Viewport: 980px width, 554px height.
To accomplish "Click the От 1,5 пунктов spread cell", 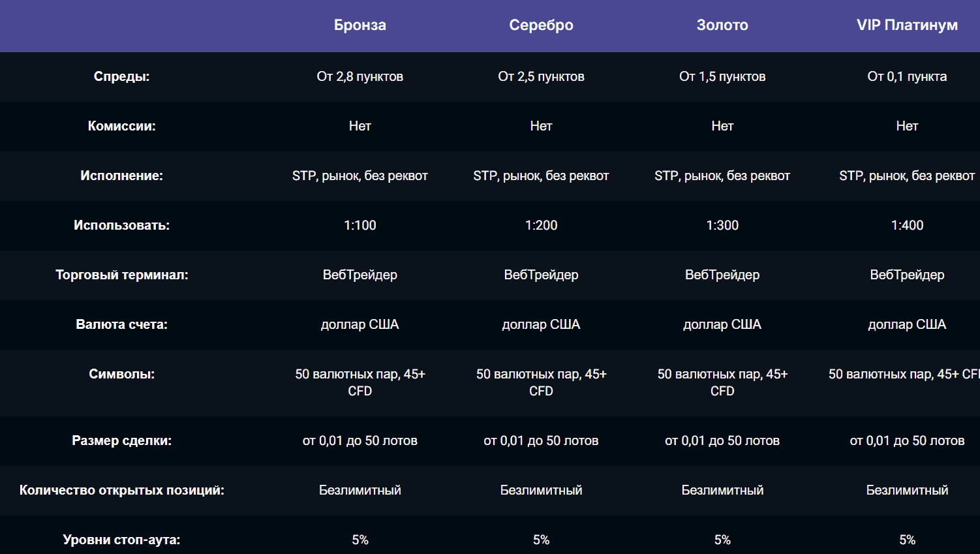I will (x=722, y=76).
